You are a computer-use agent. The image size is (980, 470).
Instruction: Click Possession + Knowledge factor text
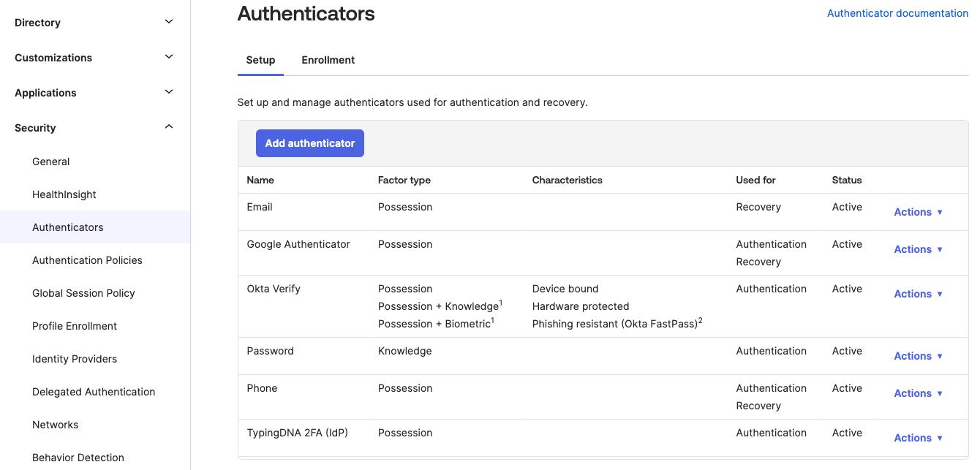coord(440,306)
